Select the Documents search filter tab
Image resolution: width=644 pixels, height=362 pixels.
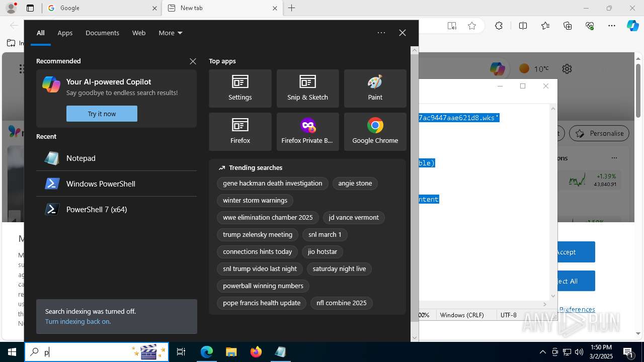(x=102, y=33)
